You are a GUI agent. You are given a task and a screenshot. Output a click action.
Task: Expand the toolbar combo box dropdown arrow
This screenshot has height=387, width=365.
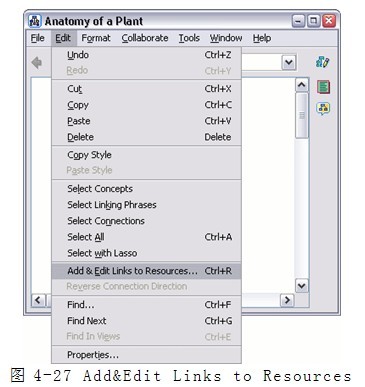coord(289,62)
